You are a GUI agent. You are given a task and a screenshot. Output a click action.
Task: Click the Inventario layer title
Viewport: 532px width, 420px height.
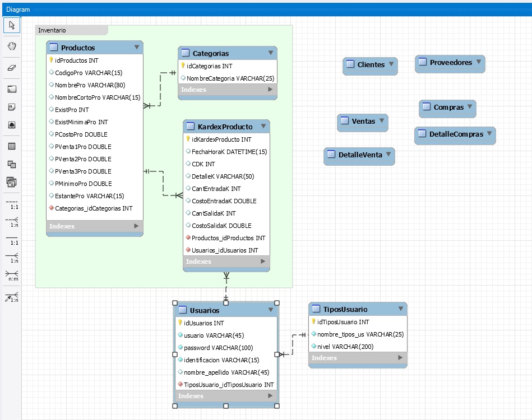click(52, 30)
